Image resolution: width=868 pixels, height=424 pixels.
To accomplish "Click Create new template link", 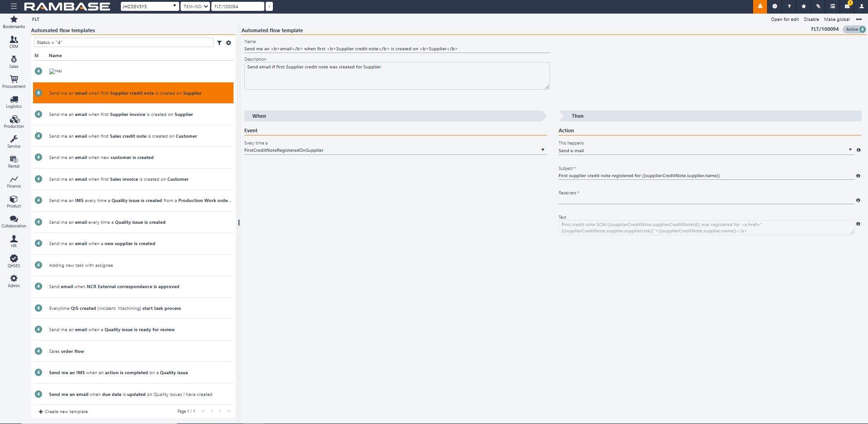I will coord(63,412).
